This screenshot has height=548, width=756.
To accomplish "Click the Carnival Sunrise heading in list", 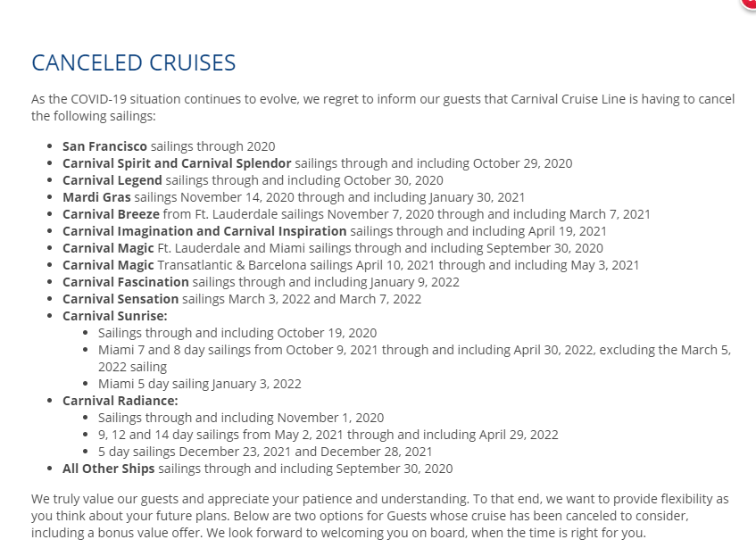I will 115,316.
